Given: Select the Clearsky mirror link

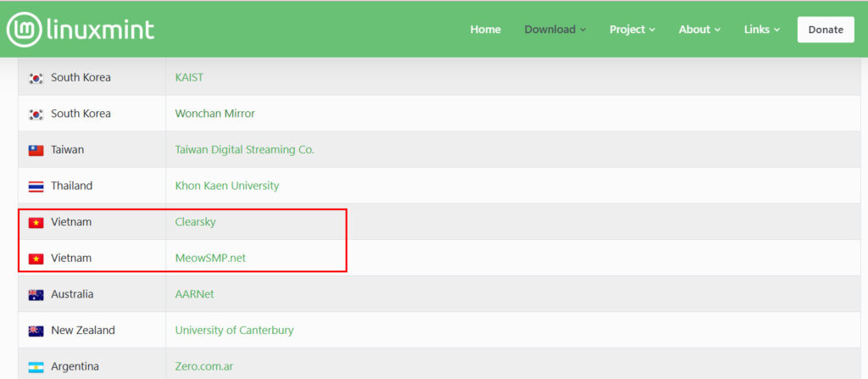Looking at the screenshot, I should click(x=196, y=222).
